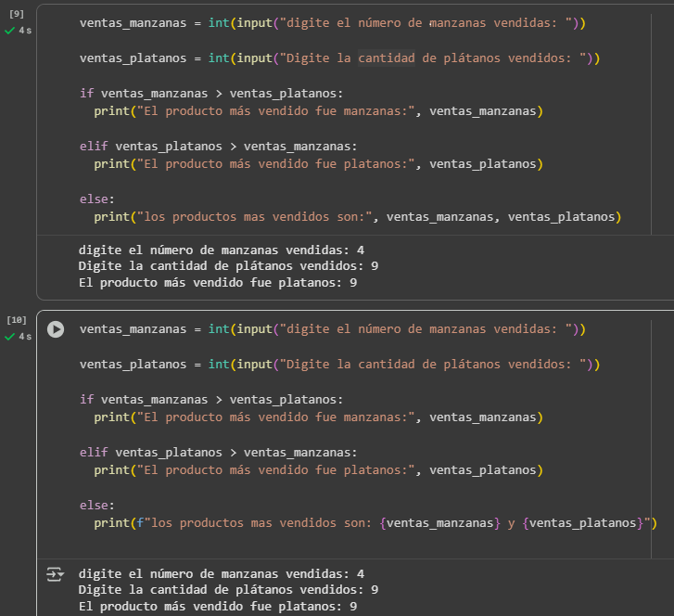Click the 4 s runtime label of cell 10
The image size is (674, 616).
(x=25, y=337)
